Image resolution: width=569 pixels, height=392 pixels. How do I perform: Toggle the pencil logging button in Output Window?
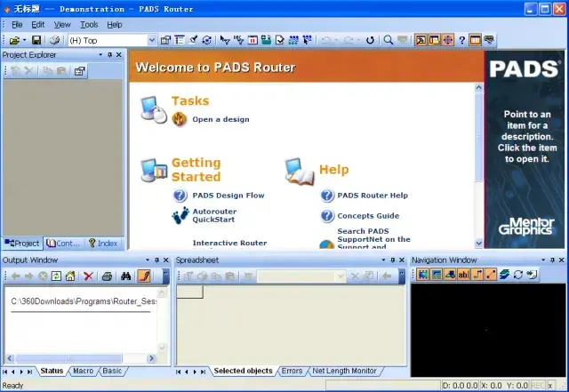[x=144, y=276]
